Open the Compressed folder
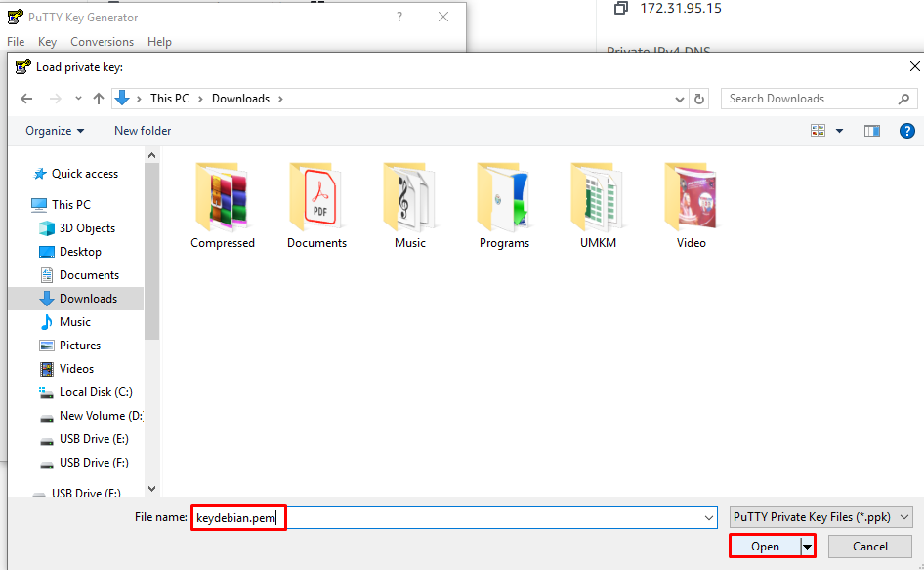Viewport: 924px width, 570px height. point(222,206)
